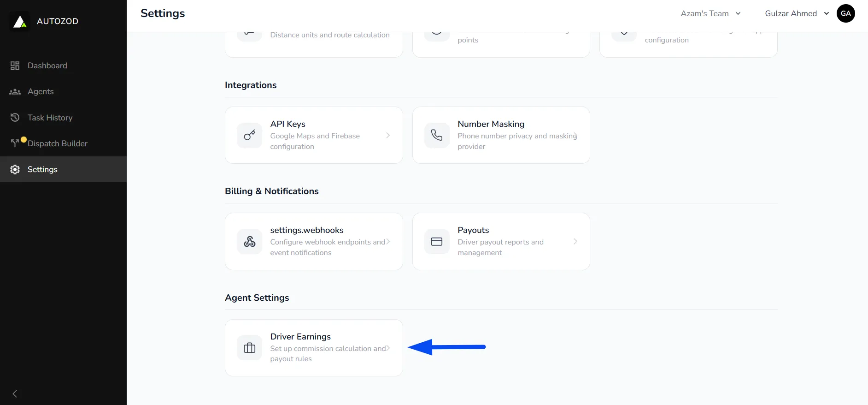This screenshot has height=405, width=868.
Task: Click 'Set up commission calculation and payout rules'
Action: pyautogui.click(x=328, y=354)
